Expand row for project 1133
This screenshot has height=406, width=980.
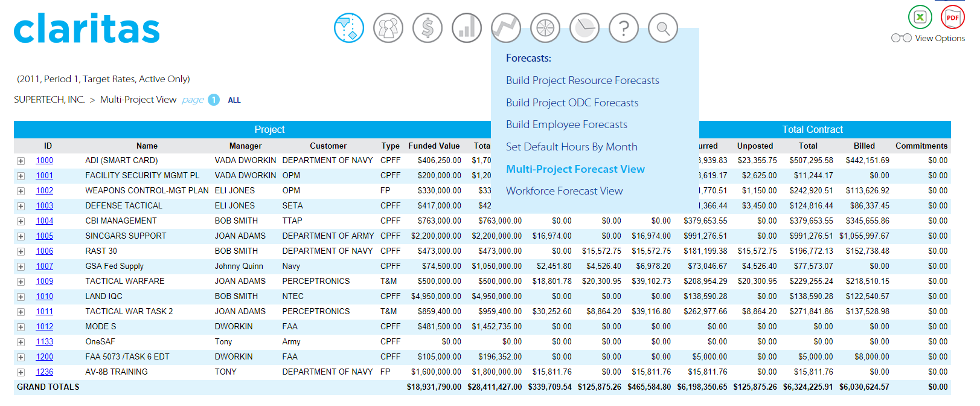coord(21,342)
